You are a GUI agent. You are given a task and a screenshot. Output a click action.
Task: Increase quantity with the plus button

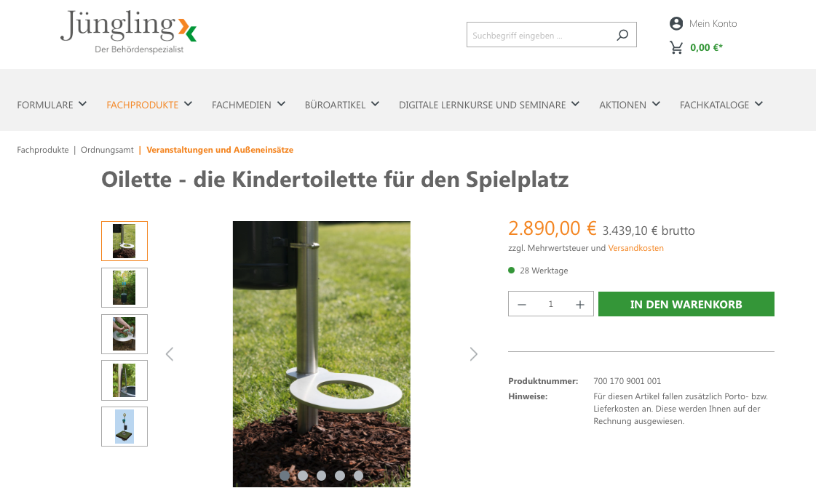click(x=579, y=305)
